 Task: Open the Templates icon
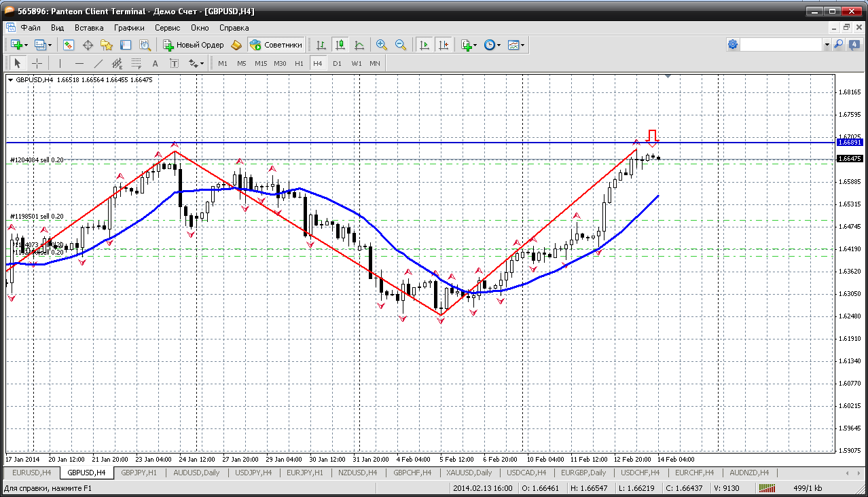pyautogui.click(x=513, y=45)
